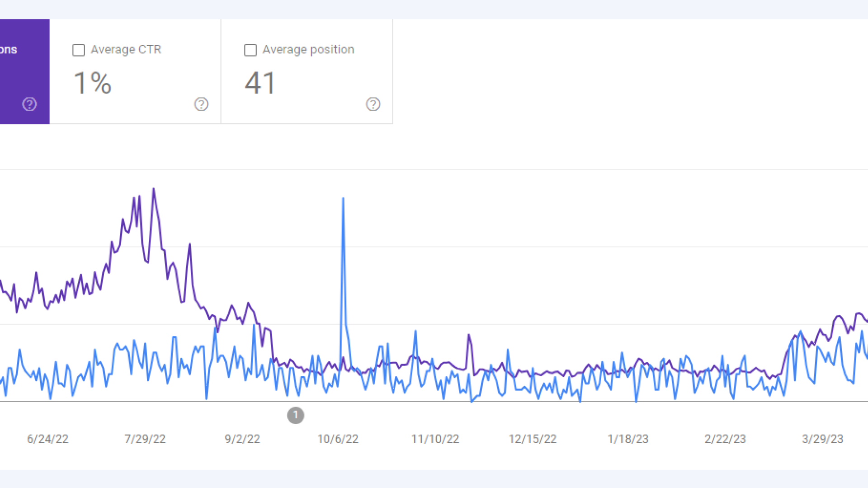Enable the Average position checkbox
The width and height of the screenshot is (868, 488).
250,50
